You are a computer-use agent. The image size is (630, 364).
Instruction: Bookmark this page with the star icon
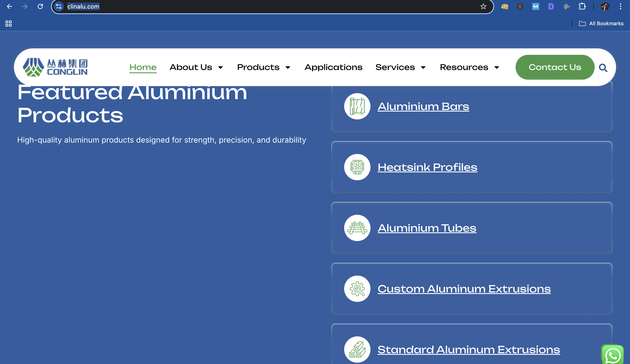[483, 6]
